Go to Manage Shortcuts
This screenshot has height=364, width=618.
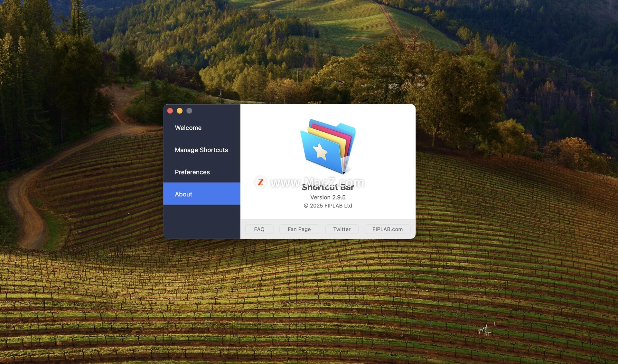(201, 150)
